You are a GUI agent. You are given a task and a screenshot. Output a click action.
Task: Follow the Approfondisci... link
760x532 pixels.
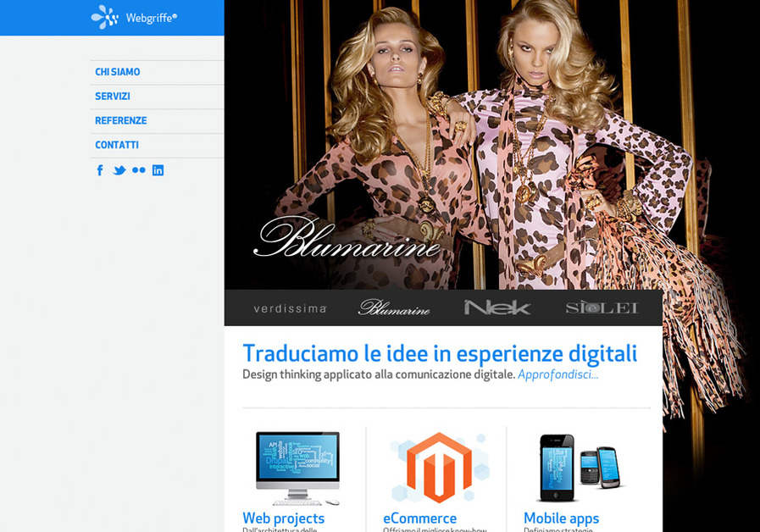[558, 374]
